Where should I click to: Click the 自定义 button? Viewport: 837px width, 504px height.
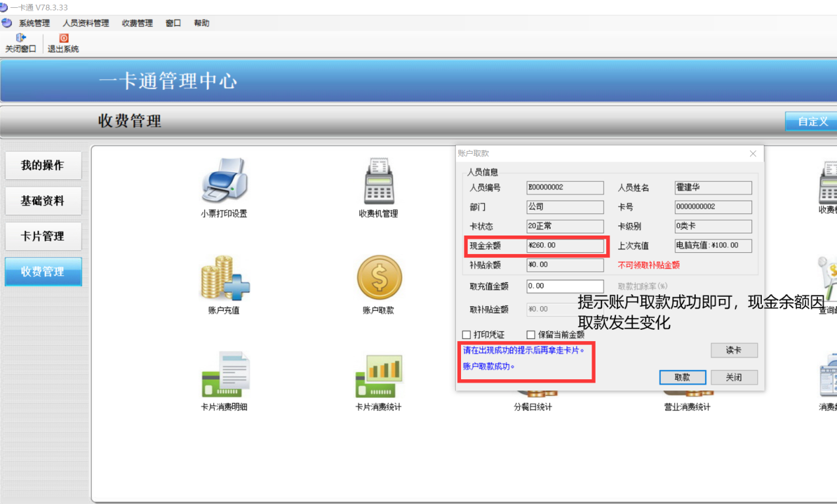(811, 121)
